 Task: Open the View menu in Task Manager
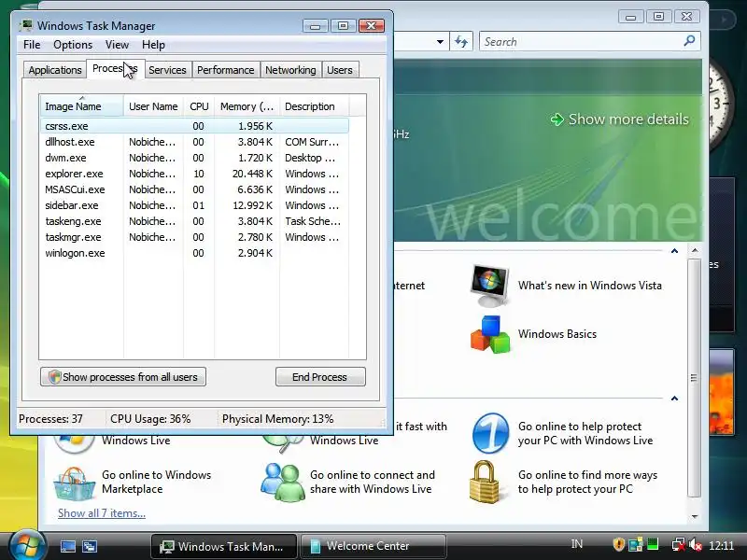(x=118, y=45)
